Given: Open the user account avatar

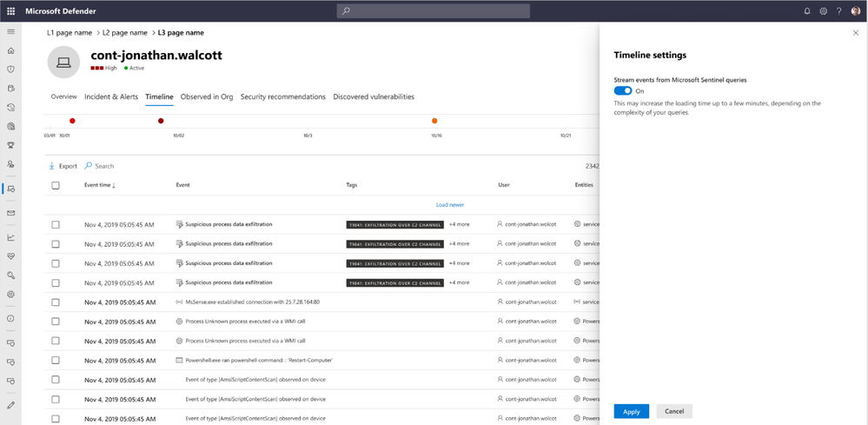Looking at the screenshot, I should click(x=856, y=11).
